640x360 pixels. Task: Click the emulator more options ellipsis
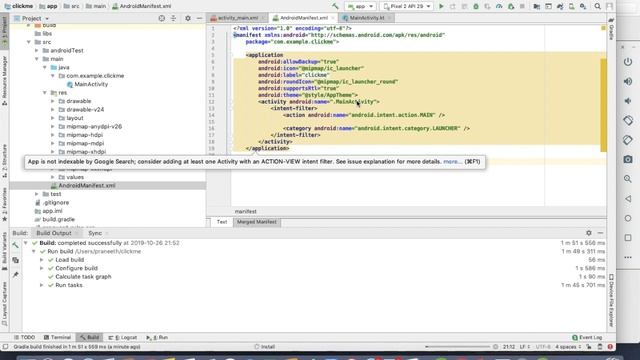pos(628,258)
